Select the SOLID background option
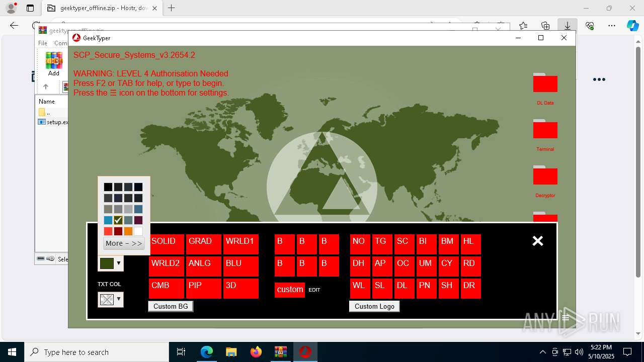The width and height of the screenshot is (644, 362). (167, 244)
